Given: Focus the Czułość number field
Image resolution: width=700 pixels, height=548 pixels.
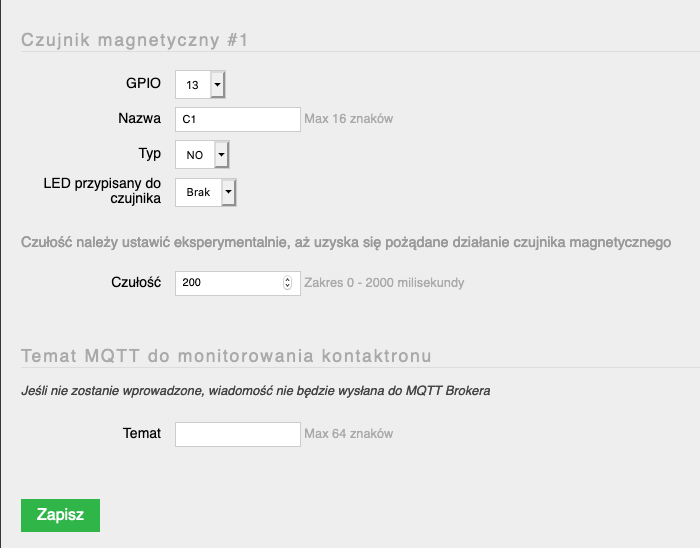Looking at the screenshot, I should [x=238, y=283].
